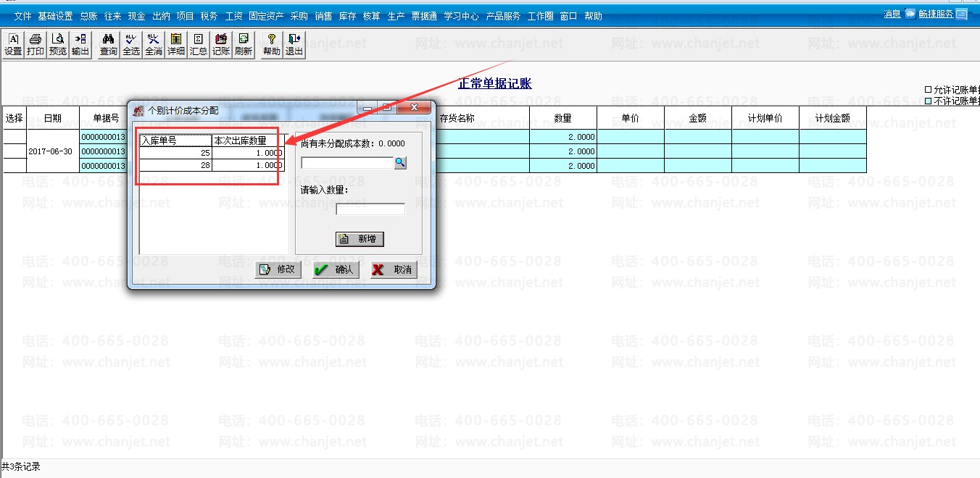The height and width of the screenshot is (478, 980).
Task: Open the 税务 menu
Action: coord(209,16)
